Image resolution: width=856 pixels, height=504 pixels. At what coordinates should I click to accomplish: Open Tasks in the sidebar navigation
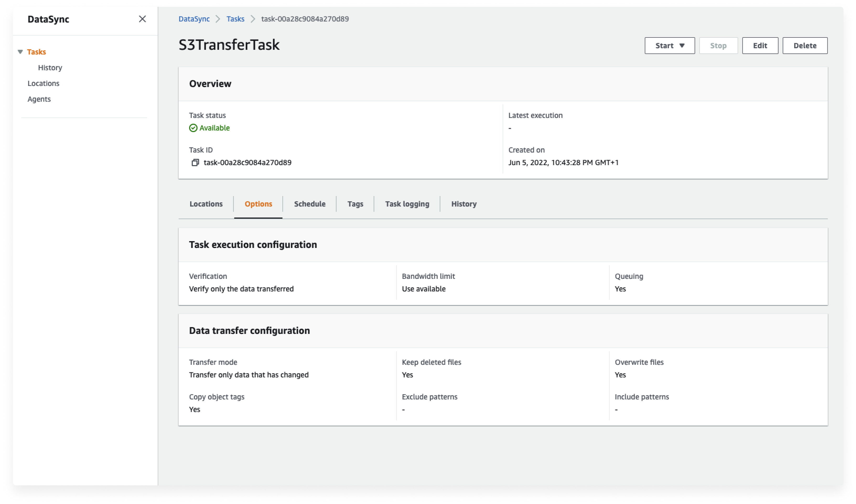[x=36, y=52]
